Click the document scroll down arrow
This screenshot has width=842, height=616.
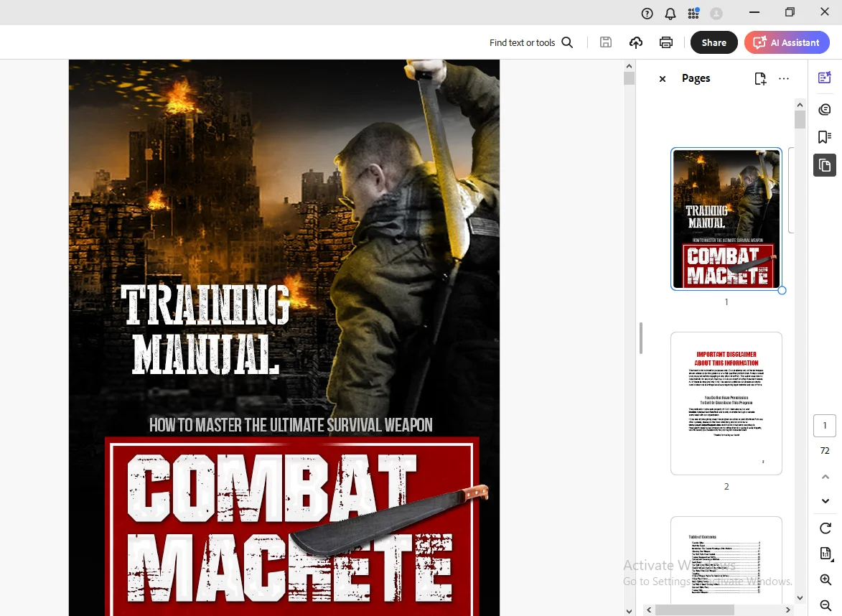(x=629, y=611)
